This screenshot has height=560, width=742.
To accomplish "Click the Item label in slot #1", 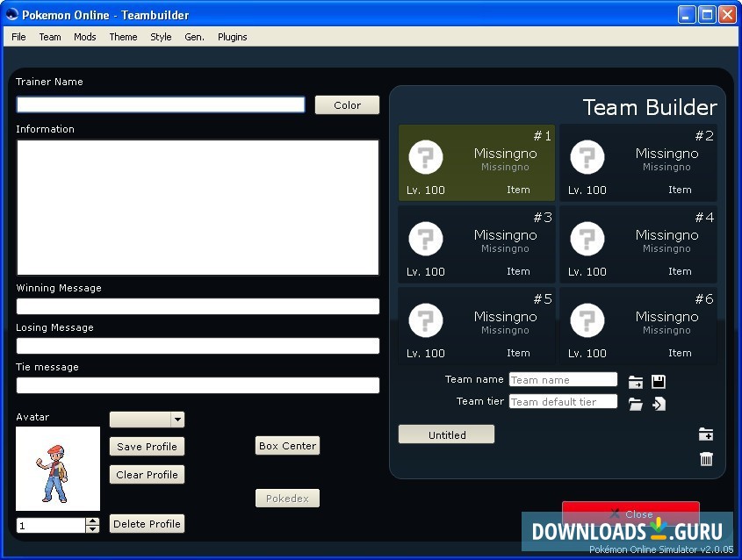I will click(518, 190).
